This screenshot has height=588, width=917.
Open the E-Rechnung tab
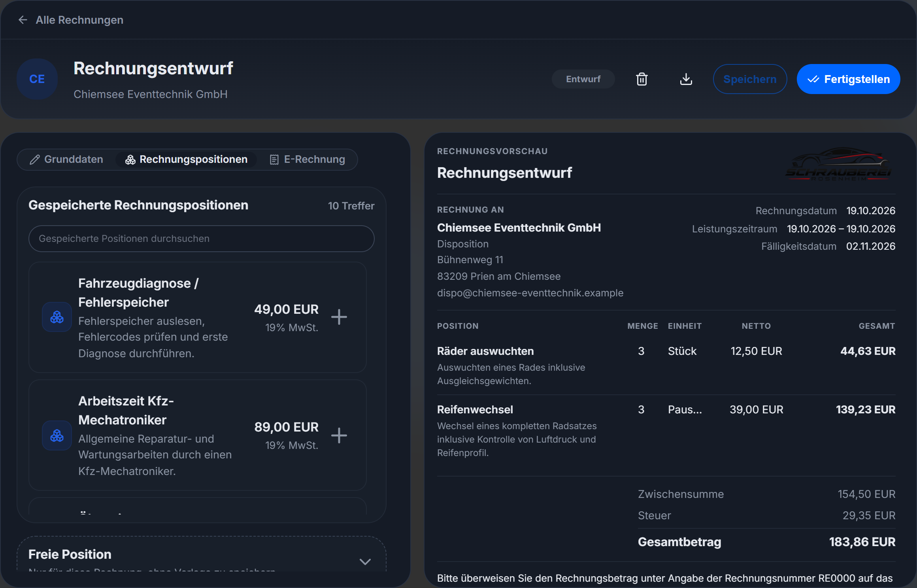[307, 159]
